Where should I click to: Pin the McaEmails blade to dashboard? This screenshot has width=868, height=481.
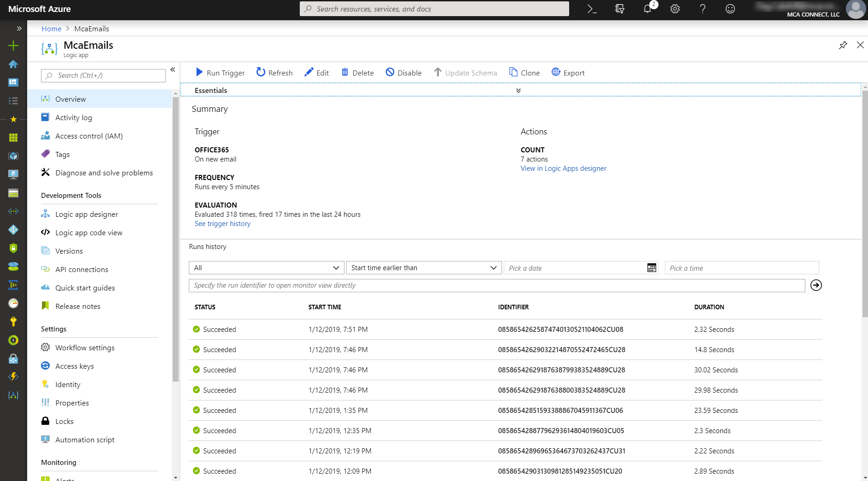click(x=843, y=45)
